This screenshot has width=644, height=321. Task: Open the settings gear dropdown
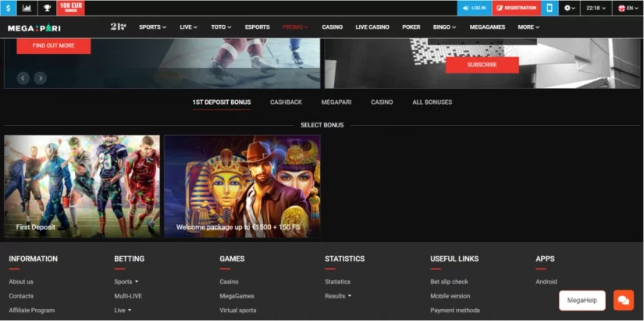click(x=569, y=8)
